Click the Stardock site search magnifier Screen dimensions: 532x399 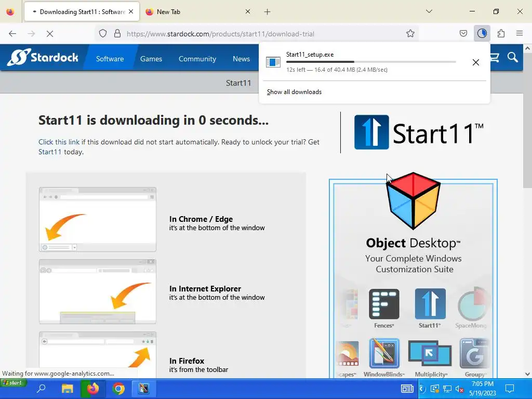click(513, 57)
